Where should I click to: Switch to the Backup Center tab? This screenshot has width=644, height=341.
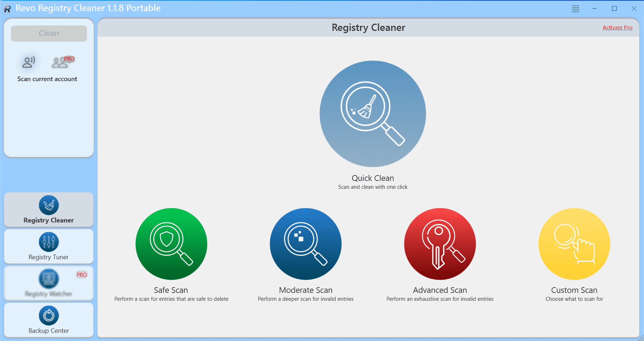[x=49, y=320]
